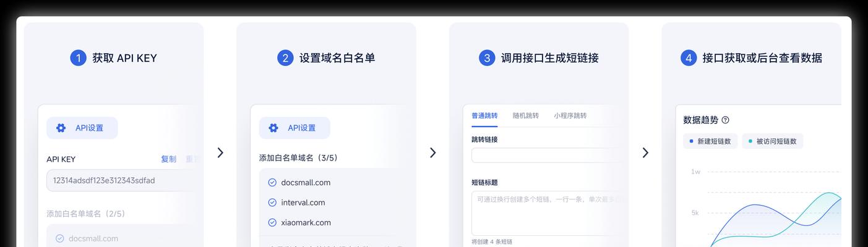The height and width of the screenshot is (247, 868).
Task: Click the gear icon in the 设置域名白名单 card
Action: 273,128
